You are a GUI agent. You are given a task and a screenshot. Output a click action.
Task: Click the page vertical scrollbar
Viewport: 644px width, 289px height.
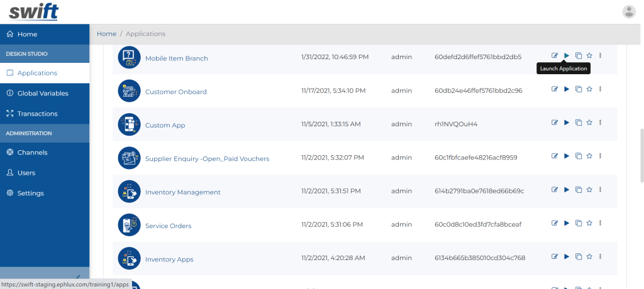click(x=642, y=155)
